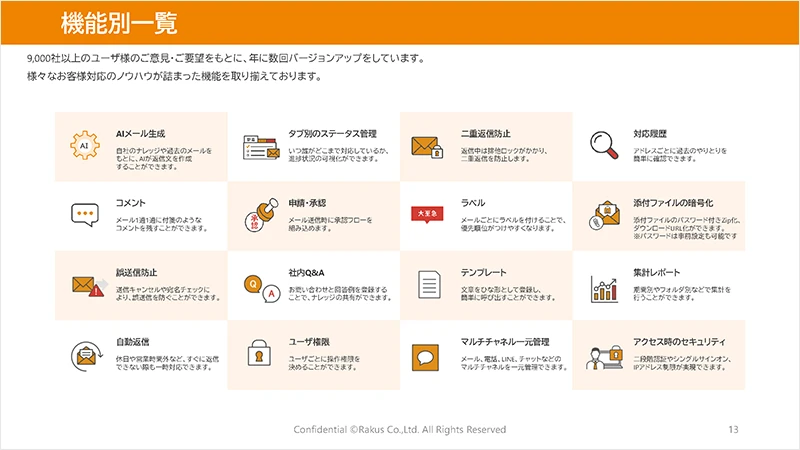
Task: Click the description under 社内Q&A
Action: point(340,293)
